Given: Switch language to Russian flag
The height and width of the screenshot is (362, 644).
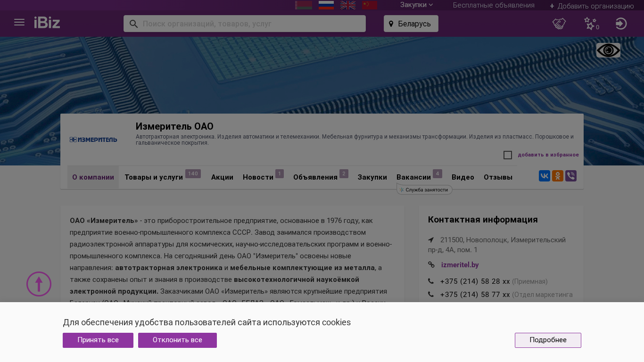Looking at the screenshot, I should pyautogui.click(x=326, y=5).
